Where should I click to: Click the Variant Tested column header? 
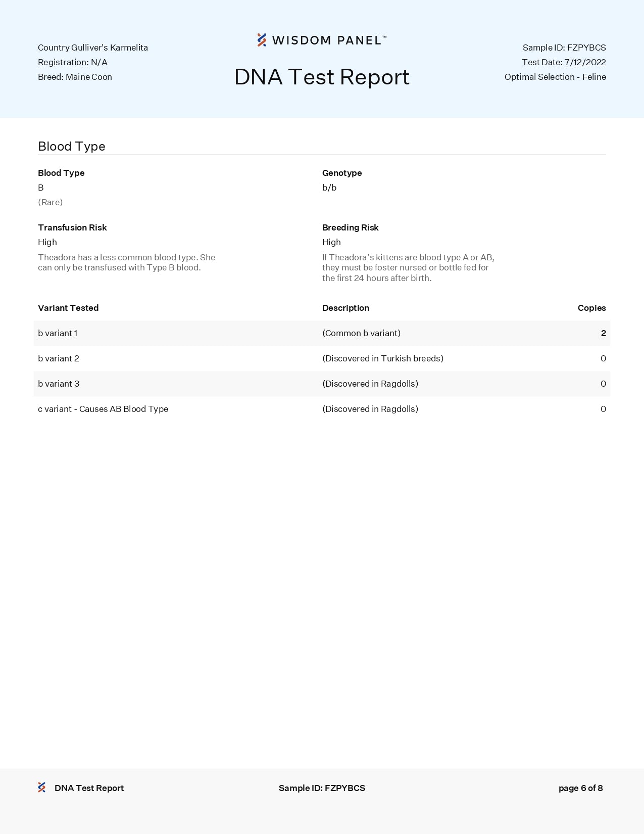[x=68, y=308]
